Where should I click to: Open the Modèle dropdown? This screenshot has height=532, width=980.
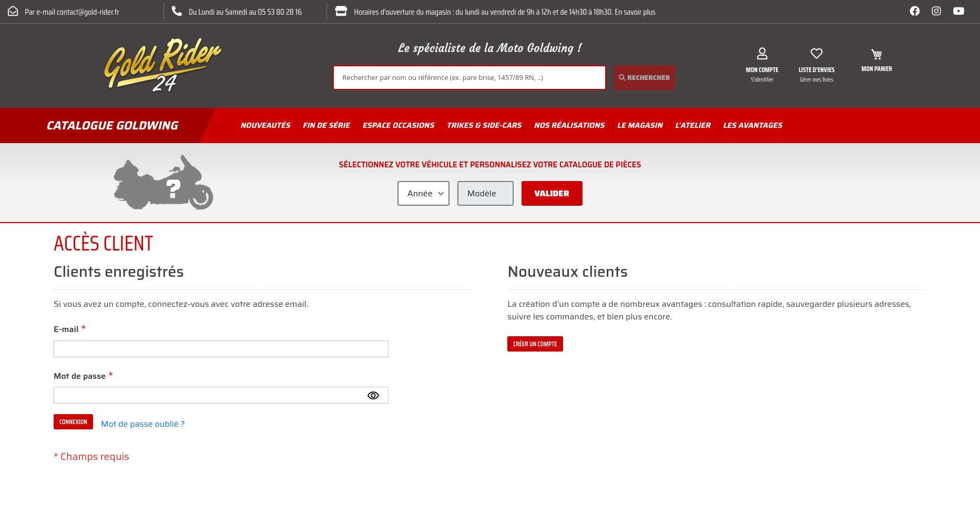coord(485,193)
